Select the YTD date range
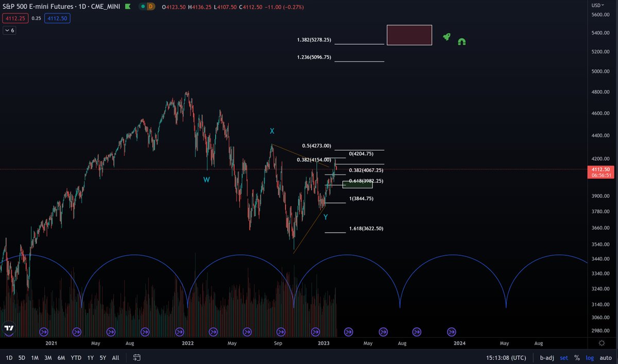618x364 pixels. tap(76, 357)
